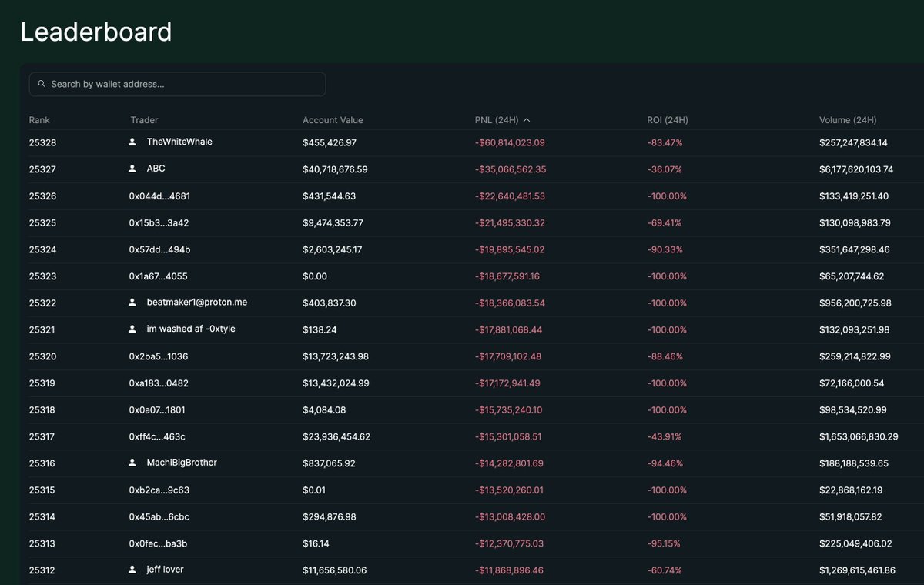
Task: Click the Leaderboard page title
Action: click(95, 33)
